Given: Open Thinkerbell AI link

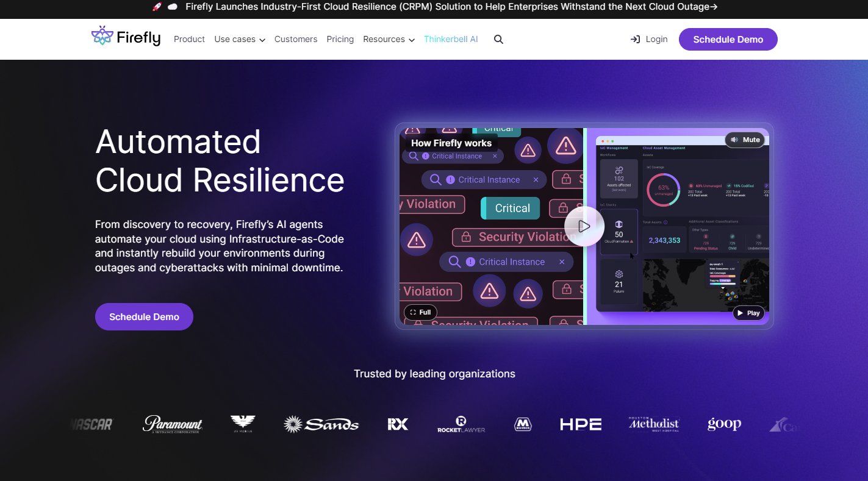Looking at the screenshot, I should click(451, 39).
